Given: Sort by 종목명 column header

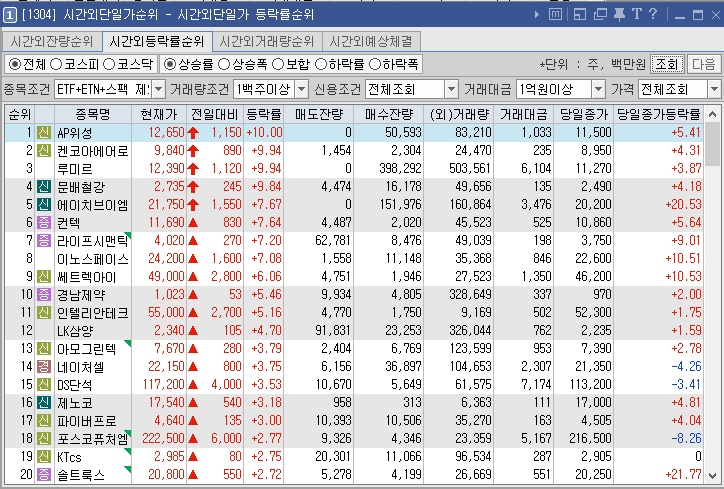Looking at the screenshot, I should point(93,115).
